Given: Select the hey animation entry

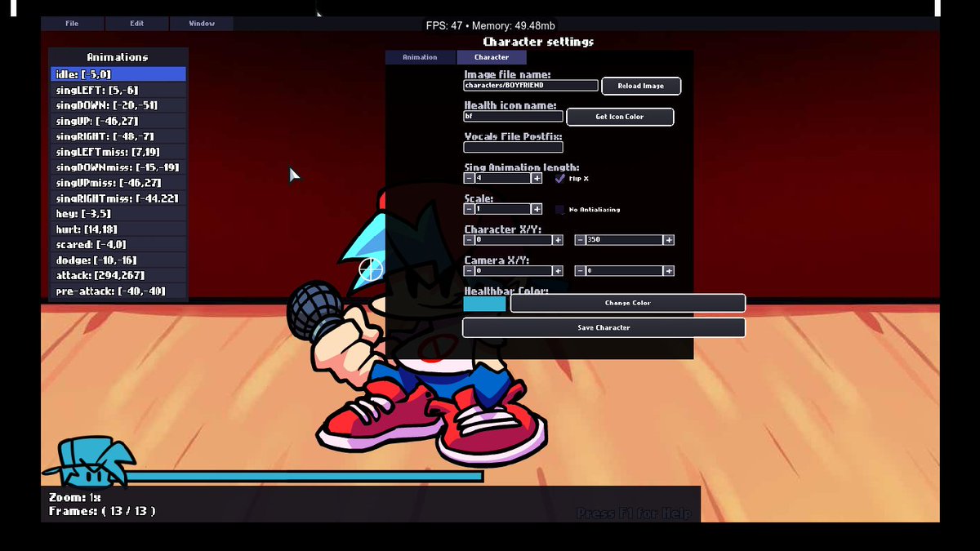Looking at the screenshot, I should tap(118, 214).
